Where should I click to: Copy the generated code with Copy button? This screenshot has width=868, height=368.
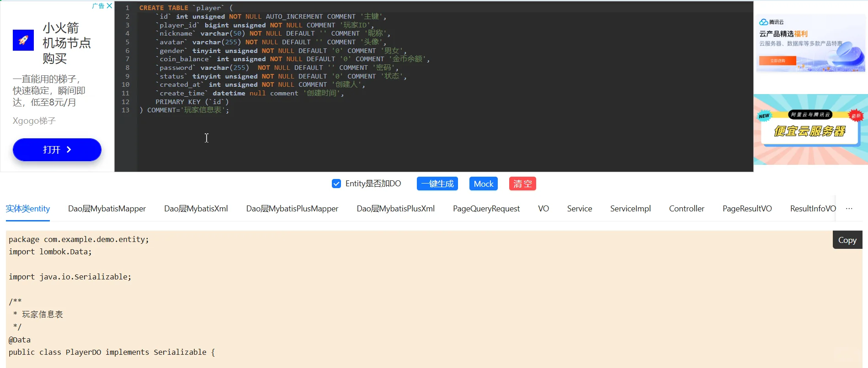pyautogui.click(x=847, y=240)
